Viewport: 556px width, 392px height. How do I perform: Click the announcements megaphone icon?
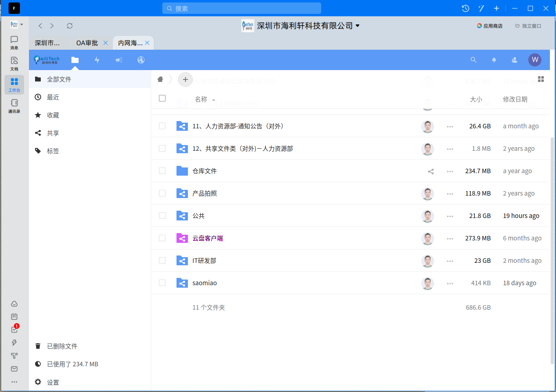[x=119, y=60]
